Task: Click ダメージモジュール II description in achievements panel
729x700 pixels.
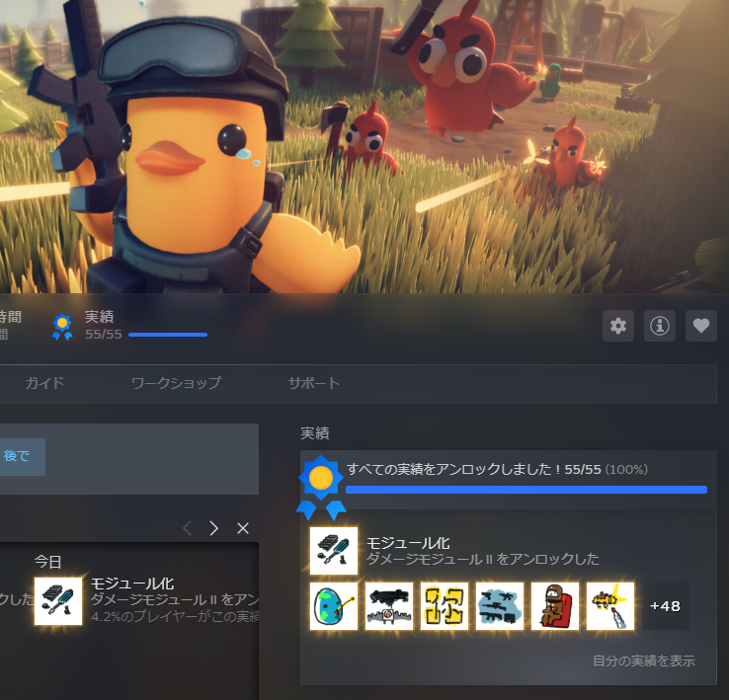Action: [x=483, y=559]
